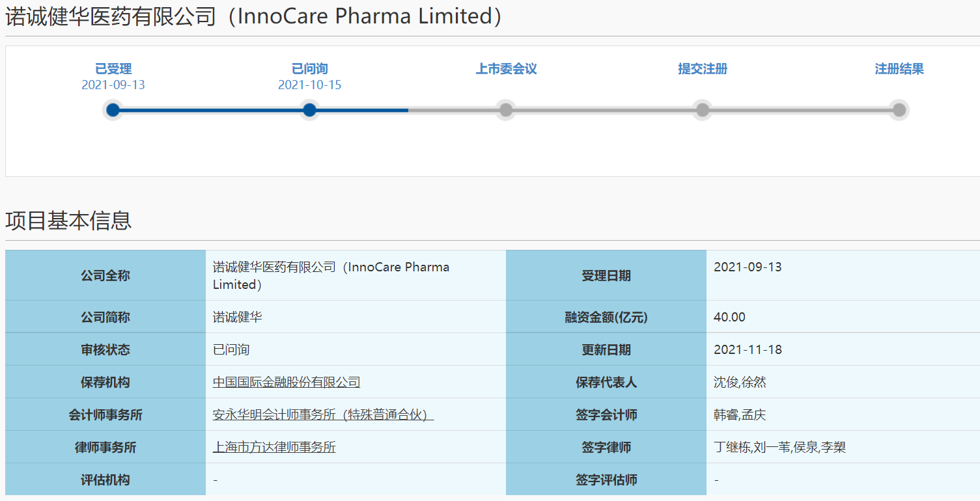Click the 评估机构 header cell
Screen dimensions: 980x501
(x=105, y=480)
